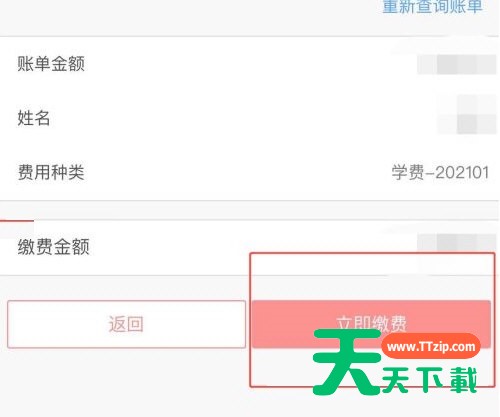Select the 姓名 label
The width and height of the screenshot is (500, 417).
(34, 118)
